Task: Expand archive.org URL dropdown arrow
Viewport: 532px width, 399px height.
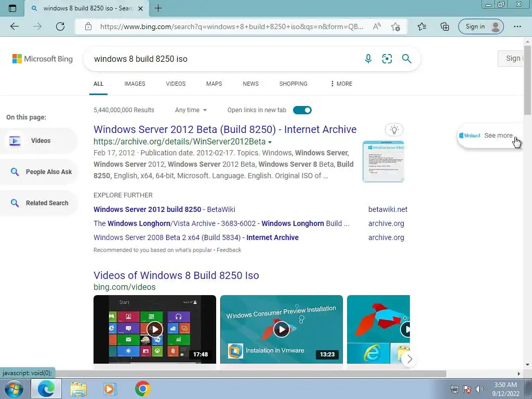Action: click(x=270, y=142)
